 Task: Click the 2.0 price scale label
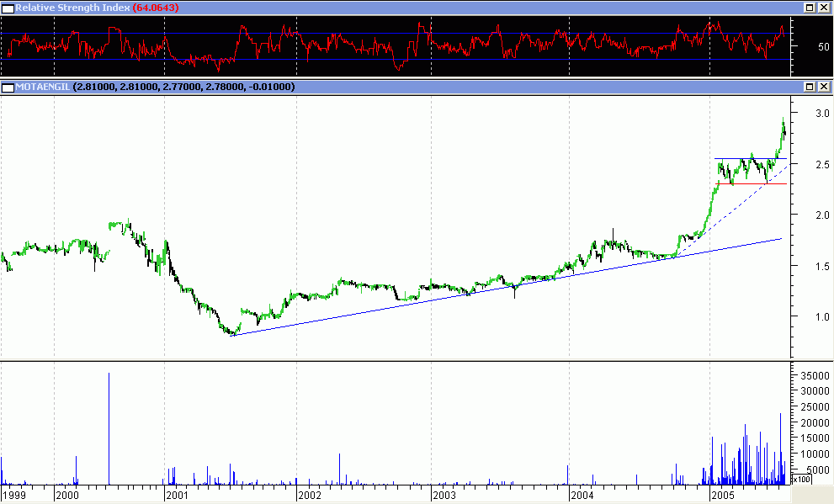click(x=822, y=215)
